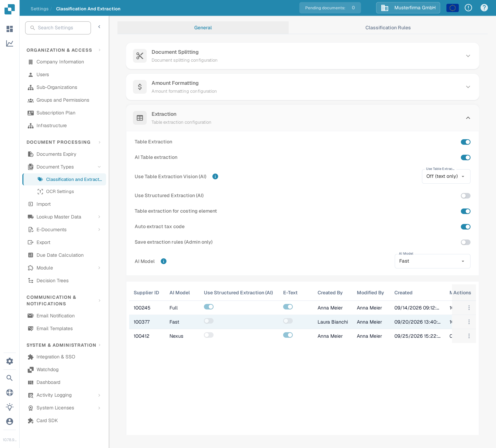Click the Musterfirma GmbH organization button
This screenshot has height=448, width=496.
tap(408, 8)
